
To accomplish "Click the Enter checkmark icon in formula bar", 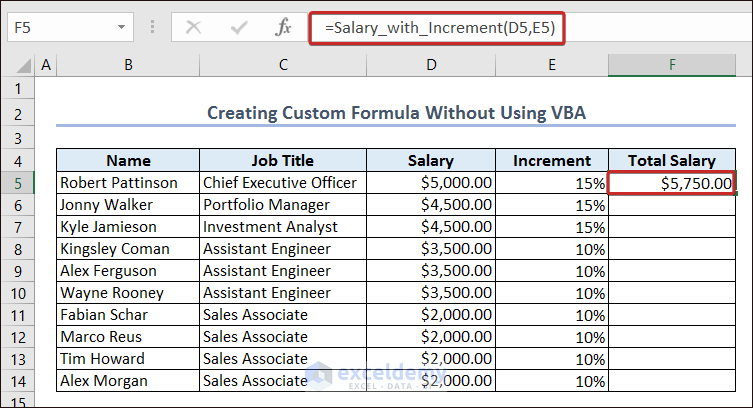I will tap(238, 28).
